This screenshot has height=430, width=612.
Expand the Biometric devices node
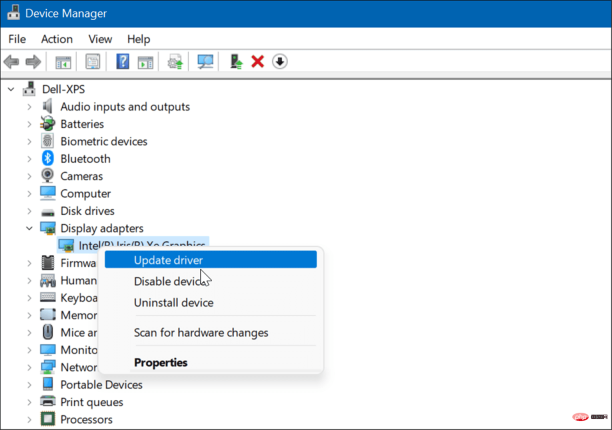click(29, 141)
